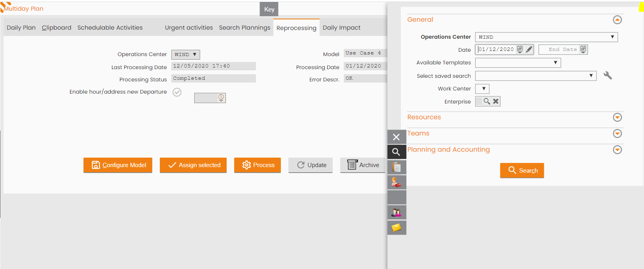The image size is (644, 269).
Task: Open the Schedulable Activities tab
Action: (x=110, y=28)
